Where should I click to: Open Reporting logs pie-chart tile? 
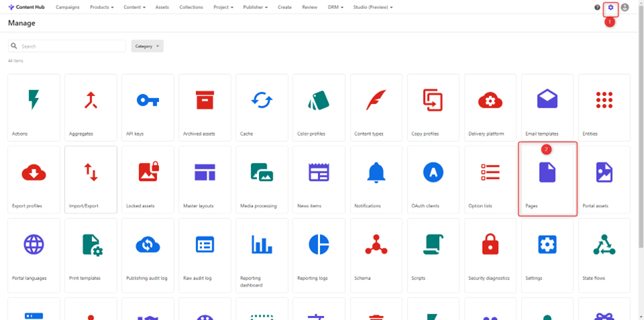tap(319, 256)
